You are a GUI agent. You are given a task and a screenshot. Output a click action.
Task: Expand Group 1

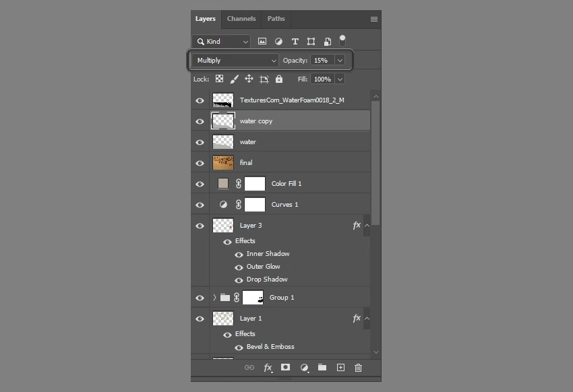tap(214, 297)
